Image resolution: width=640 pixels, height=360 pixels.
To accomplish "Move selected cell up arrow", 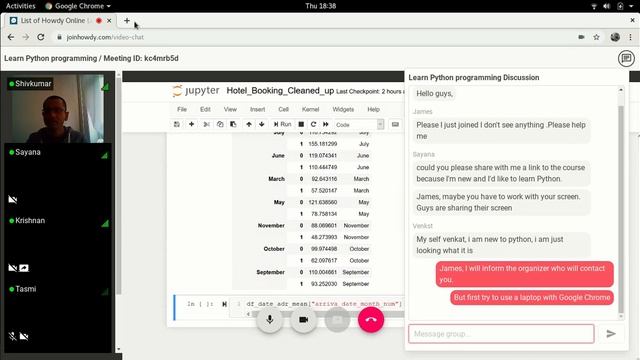I will tap(249, 124).
